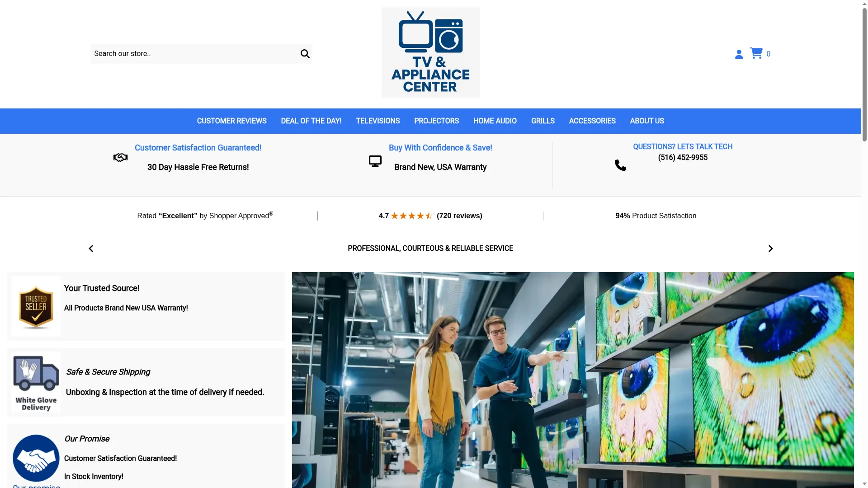Click cart item count 0
This screenshot has width=868, height=488.
pos(768,54)
